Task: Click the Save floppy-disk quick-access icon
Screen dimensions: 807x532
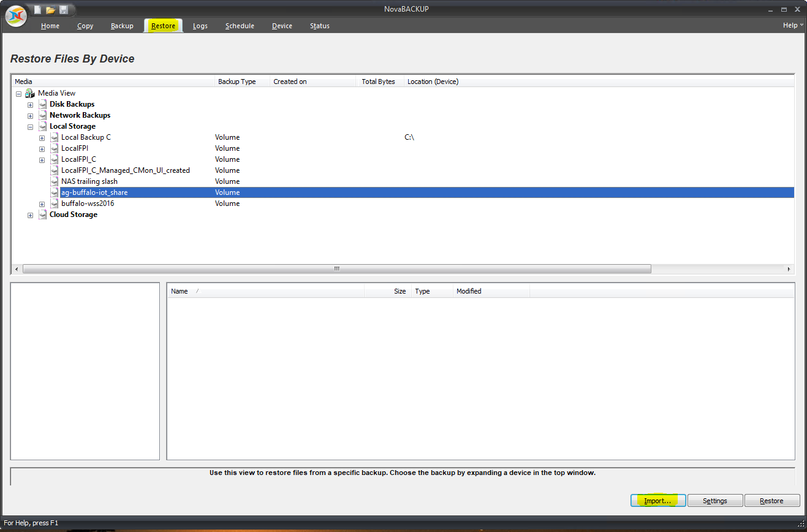Action: (x=64, y=10)
